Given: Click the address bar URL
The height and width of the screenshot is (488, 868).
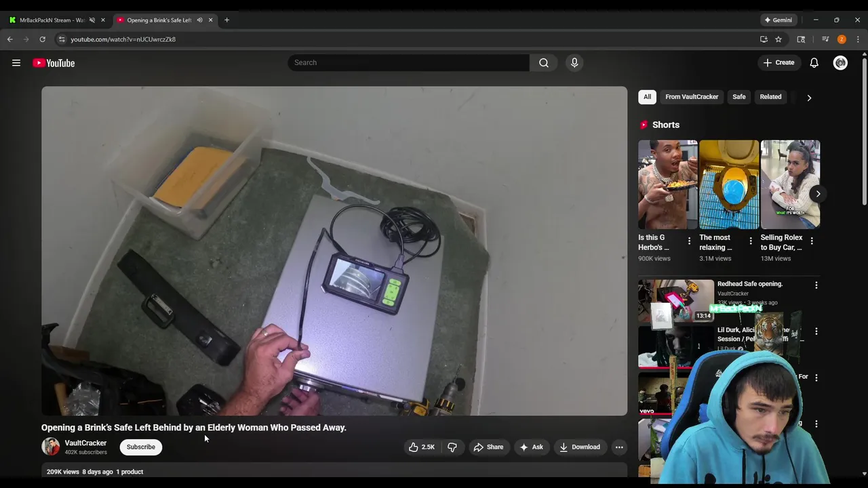Looking at the screenshot, I should pos(123,39).
